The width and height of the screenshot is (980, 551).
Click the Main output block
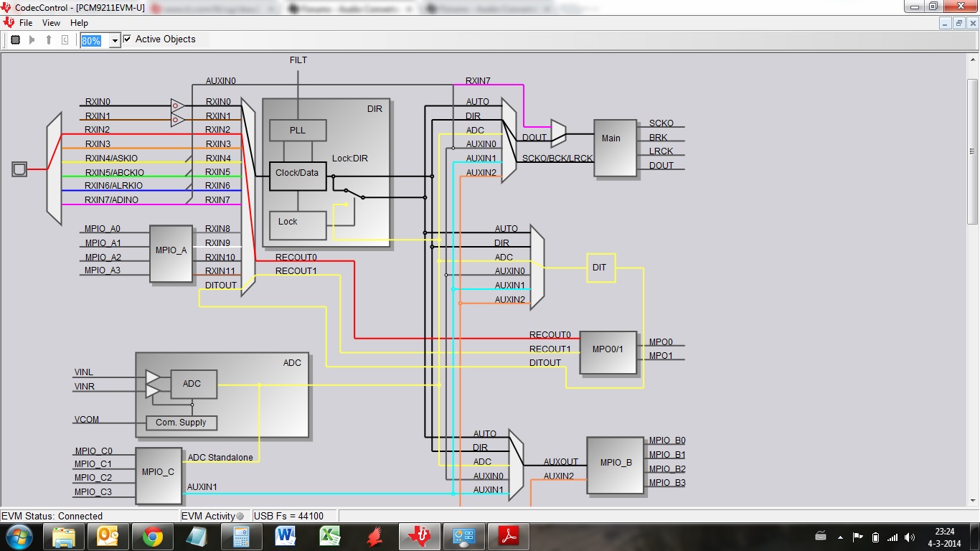612,148
